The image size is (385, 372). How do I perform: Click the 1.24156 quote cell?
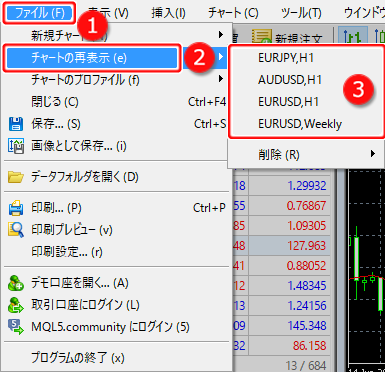pyautogui.click(x=289, y=306)
